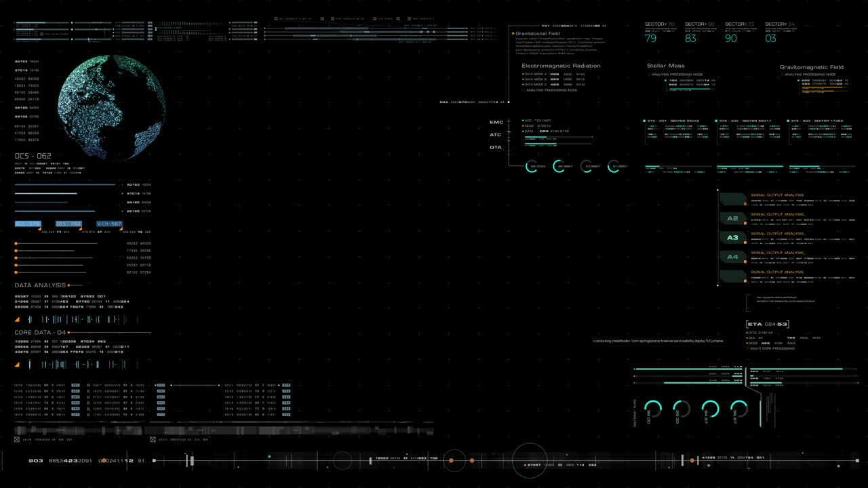Select the V-CH-587 tab
Viewport: 868px width, 488px height.
[110, 224]
